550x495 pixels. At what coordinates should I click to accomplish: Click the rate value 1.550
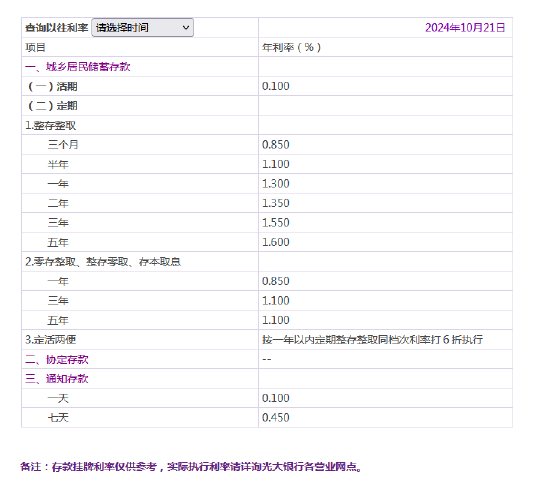(276, 222)
